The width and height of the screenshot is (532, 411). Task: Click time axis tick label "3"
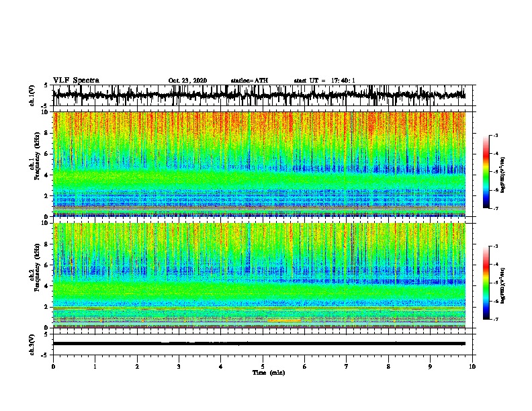point(179,367)
